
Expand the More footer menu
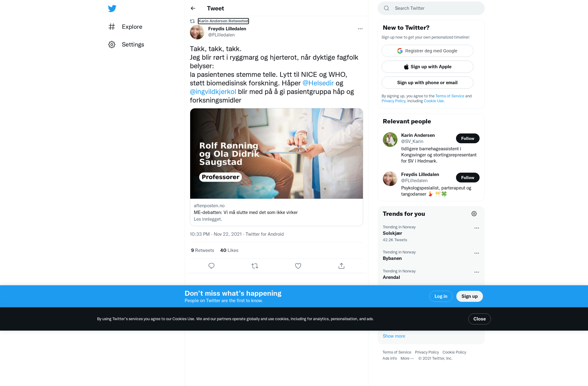click(x=407, y=358)
